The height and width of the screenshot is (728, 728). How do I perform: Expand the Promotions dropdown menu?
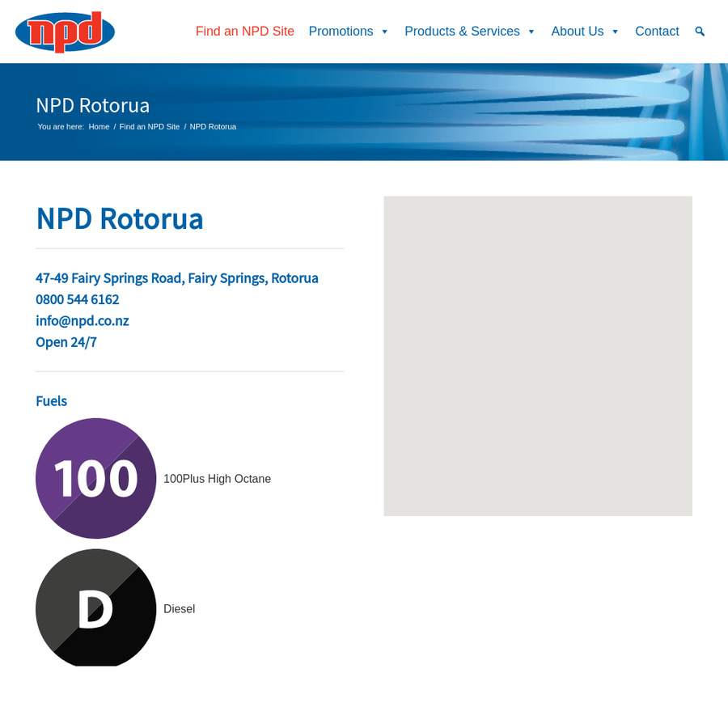pyautogui.click(x=341, y=32)
